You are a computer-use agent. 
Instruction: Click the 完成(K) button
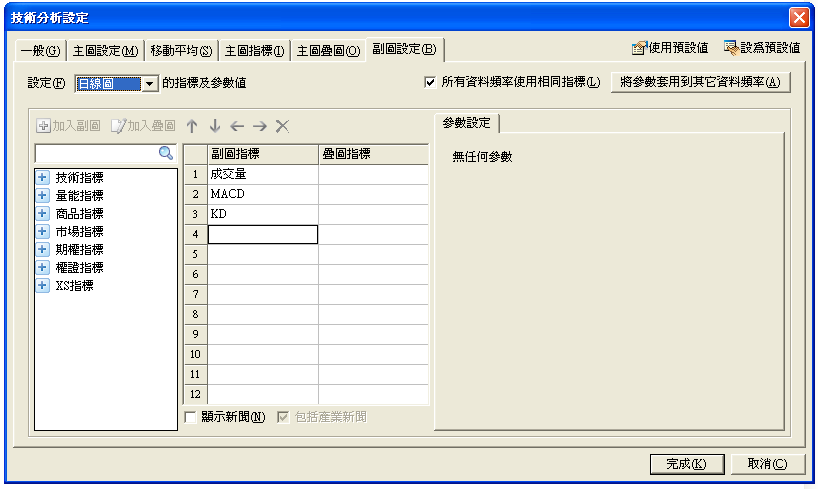[x=687, y=464]
